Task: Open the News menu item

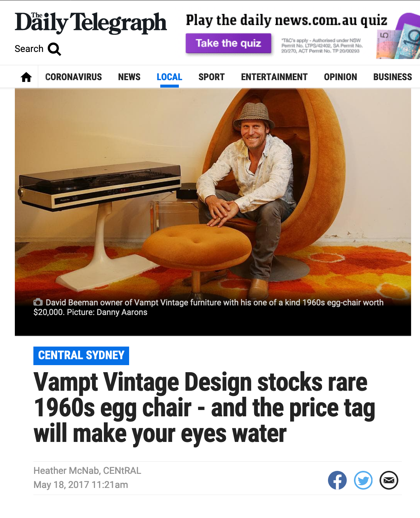Action: pos(129,77)
